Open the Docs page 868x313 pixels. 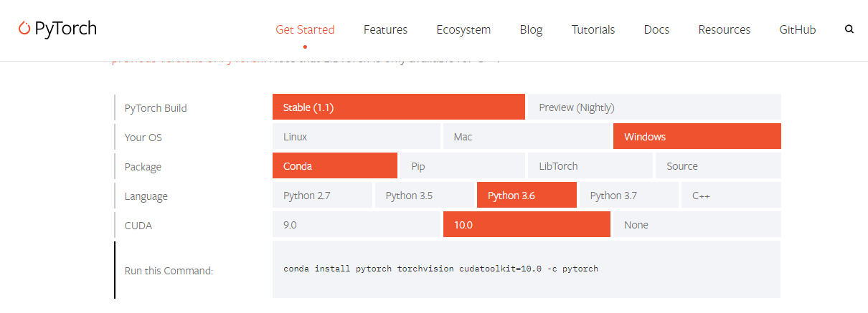pyautogui.click(x=656, y=29)
